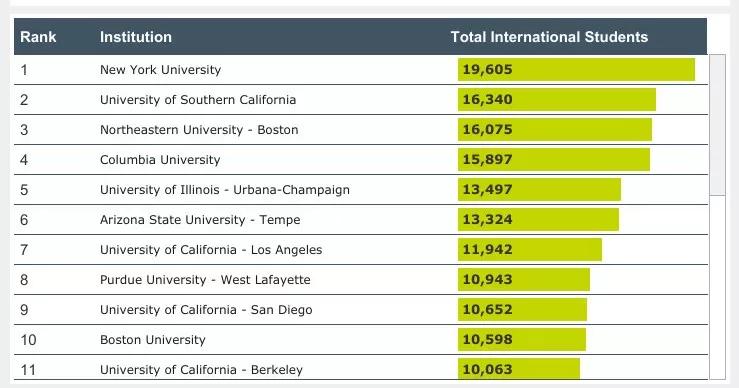Click University of Southern California
This screenshot has height=388, width=739.
pos(198,100)
